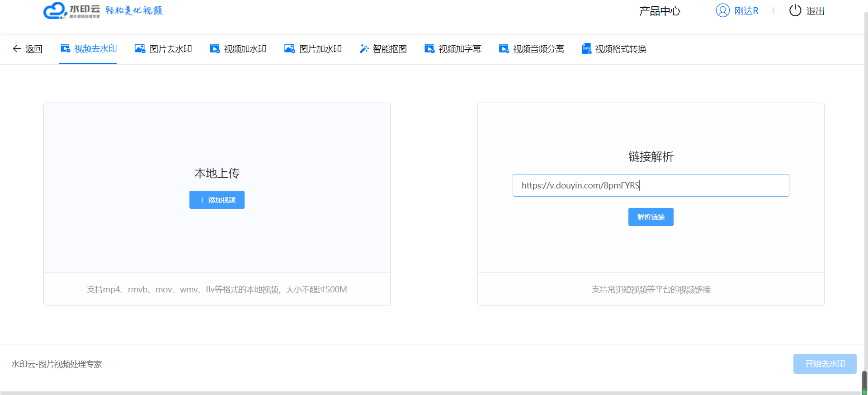Viewport: 868px width, 395px height.
Task: Click the 视频加水印 icon
Action: (215, 49)
